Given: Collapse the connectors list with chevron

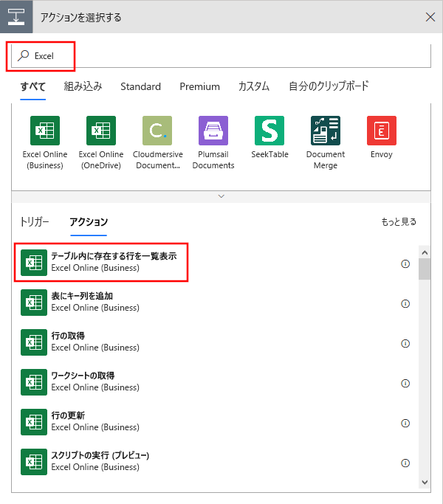Looking at the screenshot, I should click(221, 196).
